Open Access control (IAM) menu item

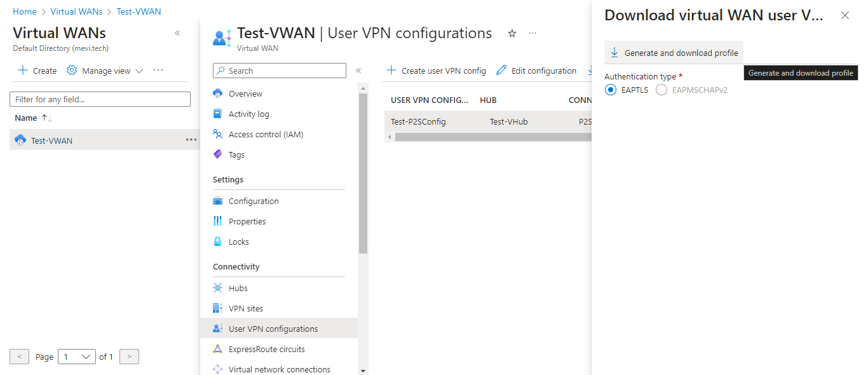pos(266,134)
